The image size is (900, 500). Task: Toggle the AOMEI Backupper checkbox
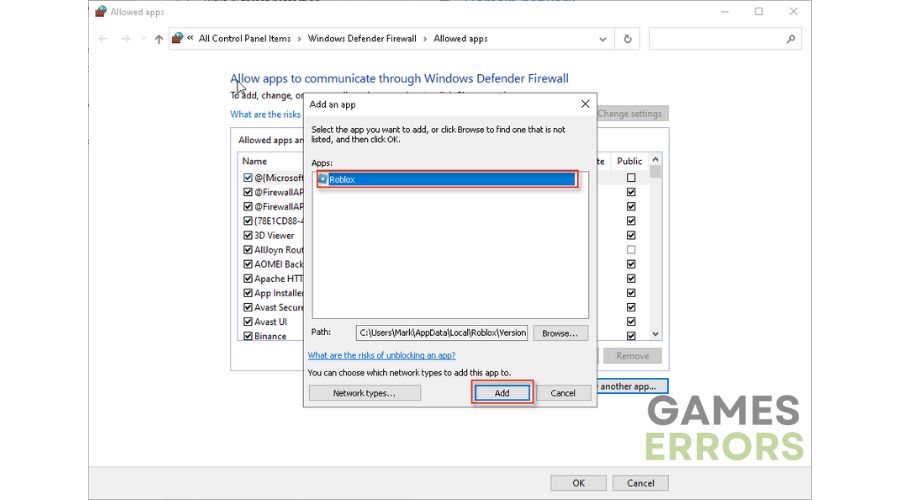click(248, 264)
